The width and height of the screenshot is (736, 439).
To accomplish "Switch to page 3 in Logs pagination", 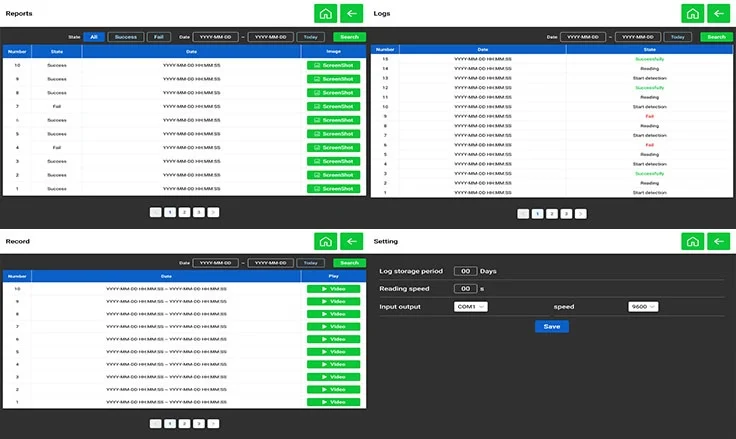I will click(x=566, y=214).
